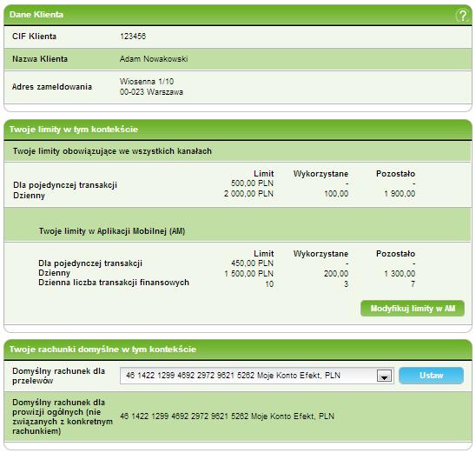
Task: Click the Dane Klienta header title
Action: [36, 15]
